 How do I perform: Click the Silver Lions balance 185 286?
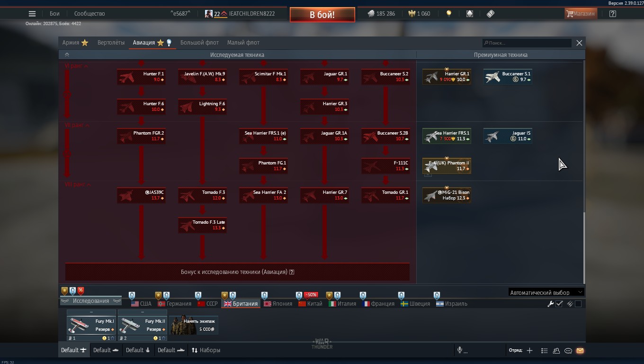click(382, 14)
